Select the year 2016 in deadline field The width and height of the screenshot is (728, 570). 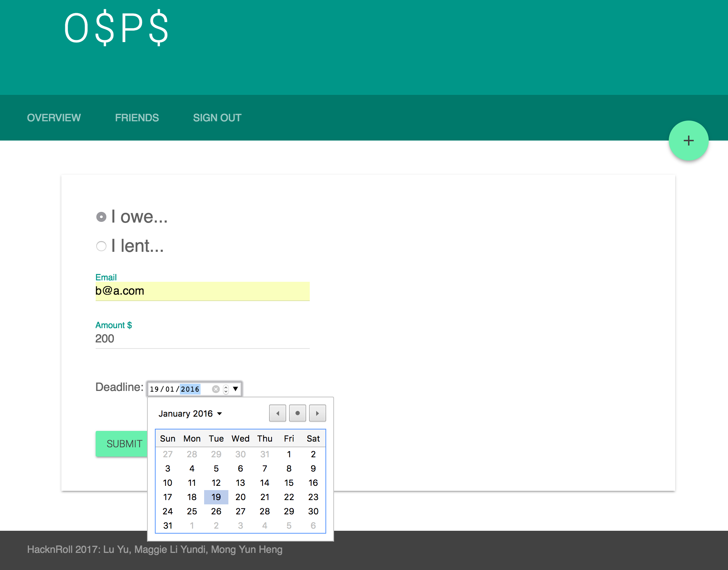point(190,389)
